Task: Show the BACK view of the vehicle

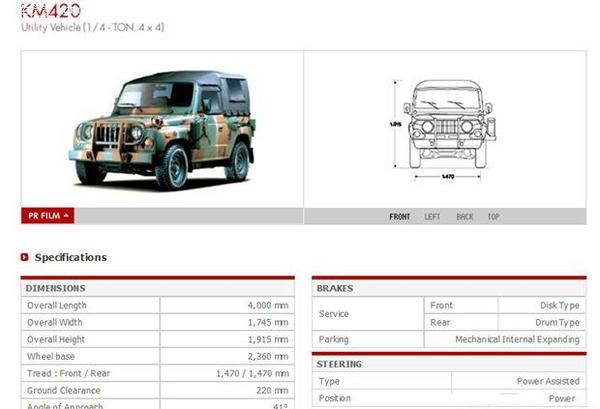Action: click(464, 216)
